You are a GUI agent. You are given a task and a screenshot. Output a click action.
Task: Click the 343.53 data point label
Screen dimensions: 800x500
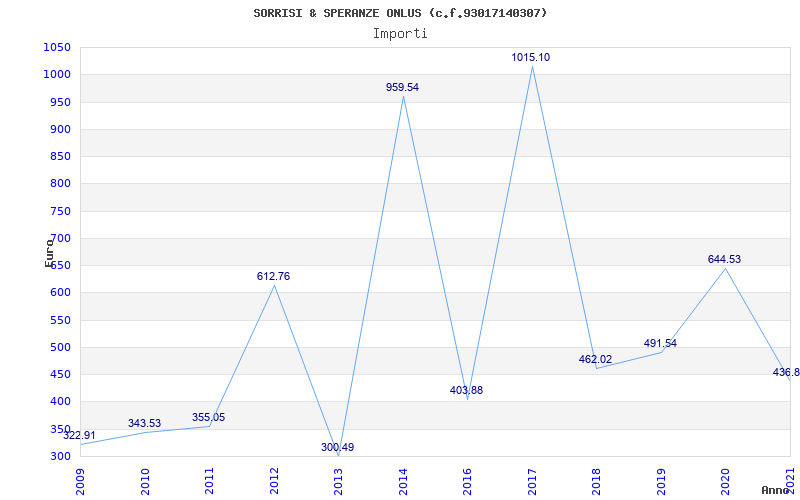144,423
